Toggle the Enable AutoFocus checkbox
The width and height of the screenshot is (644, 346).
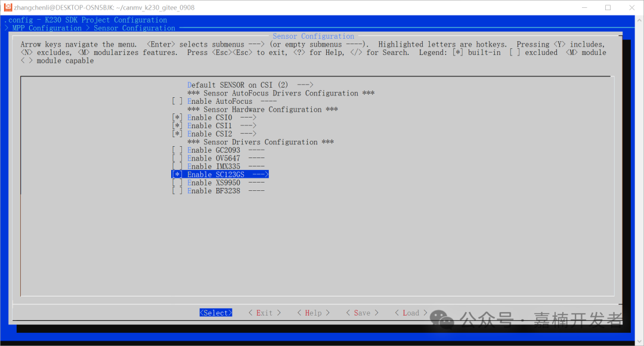coord(177,101)
